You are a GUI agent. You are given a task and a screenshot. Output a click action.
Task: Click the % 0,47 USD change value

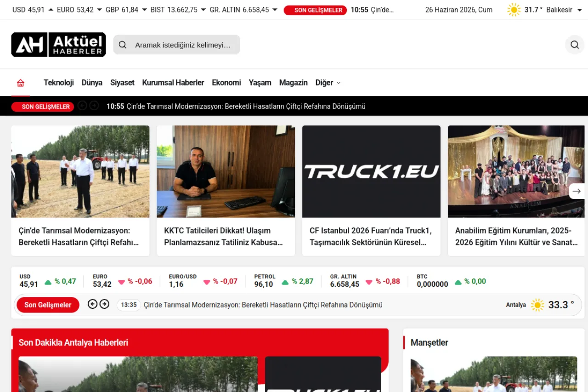[x=65, y=281]
